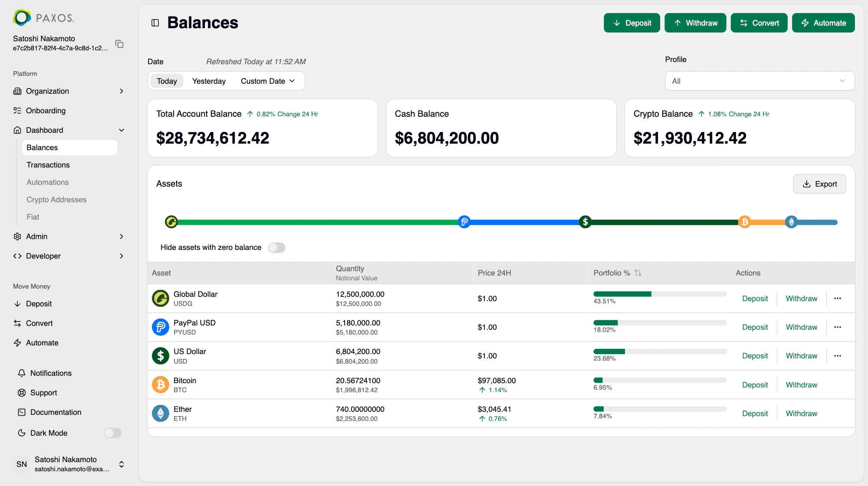
Task: Click the Organization building icon in sidebar
Action: click(17, 91)
